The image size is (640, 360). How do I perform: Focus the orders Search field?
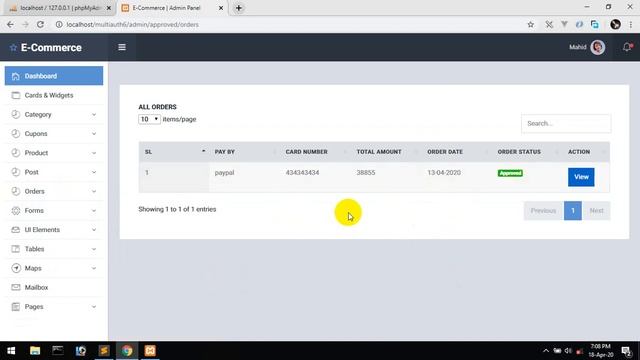coord(566,123)
